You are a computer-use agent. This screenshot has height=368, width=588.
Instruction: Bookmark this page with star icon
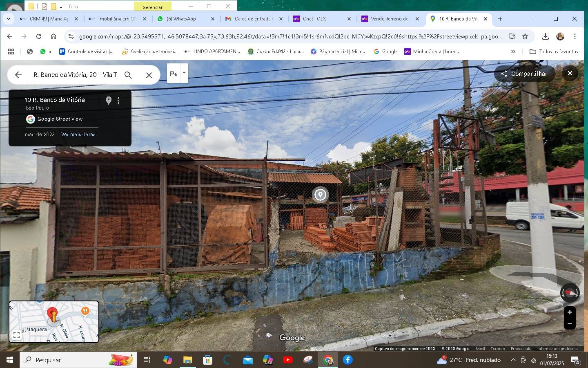click(525, 36)
